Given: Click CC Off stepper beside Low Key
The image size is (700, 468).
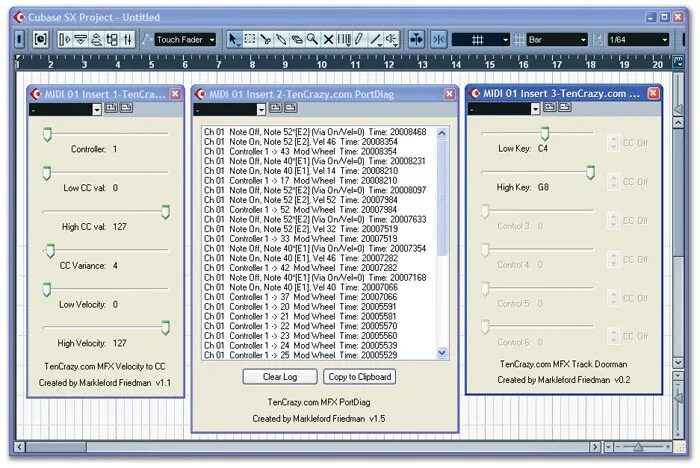Looking at the screenshot, I should point(613,143).
